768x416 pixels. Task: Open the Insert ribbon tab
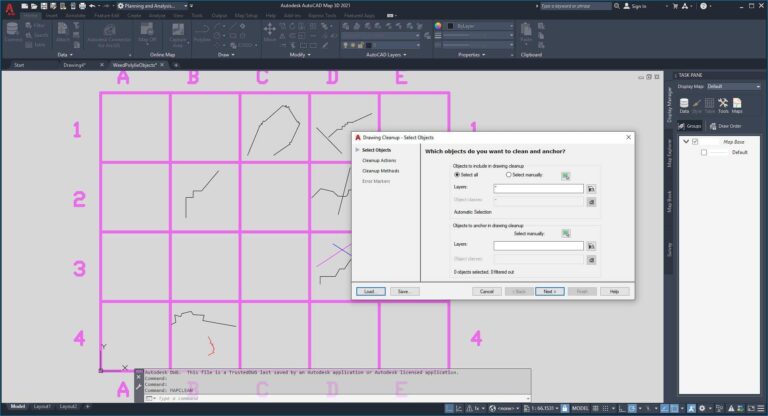(51, 16)
